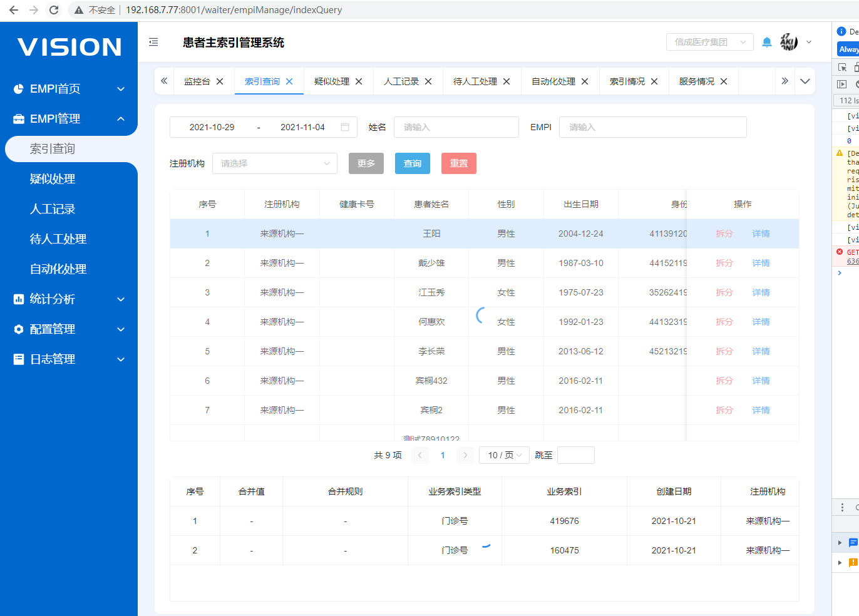Select page 1 in pagination
The width and height of the screenshot is (859, 616).
click(x=443, y=455)
